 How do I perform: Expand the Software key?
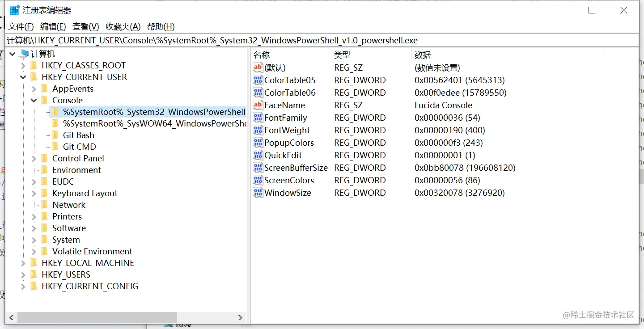point(34,228)
